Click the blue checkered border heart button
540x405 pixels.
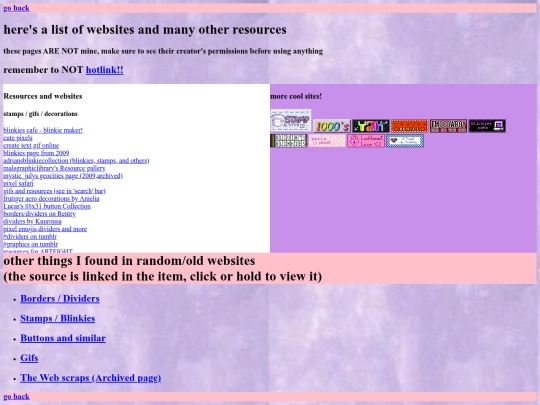[405, 141]
